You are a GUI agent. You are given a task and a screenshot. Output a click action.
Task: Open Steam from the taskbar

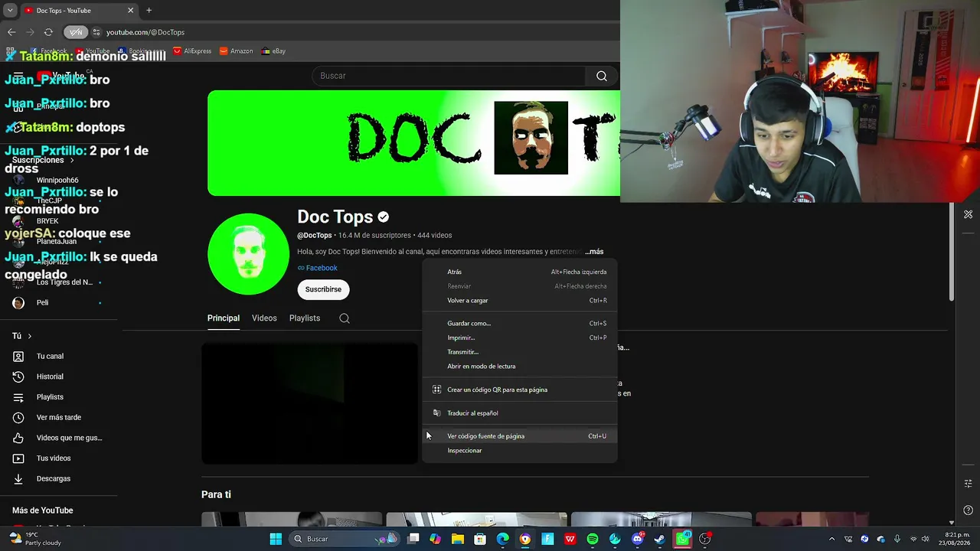(x=660, y=539)
